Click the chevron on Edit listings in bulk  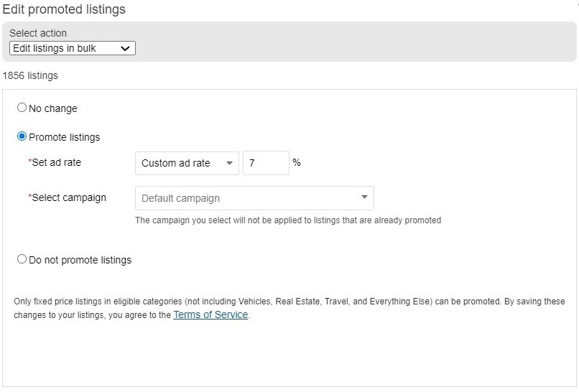click(125, 48)
